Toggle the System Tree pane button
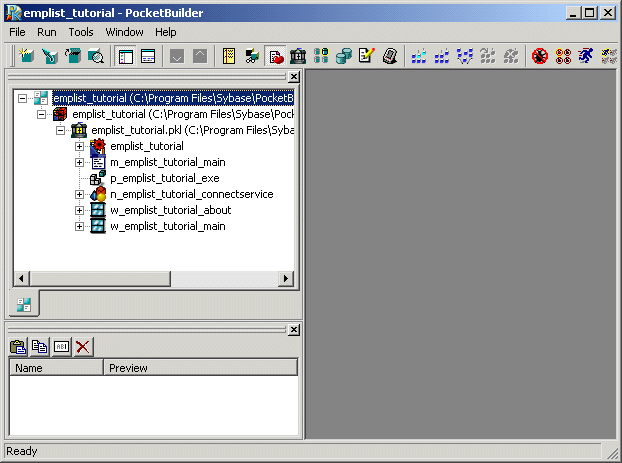 pos(125,56)
